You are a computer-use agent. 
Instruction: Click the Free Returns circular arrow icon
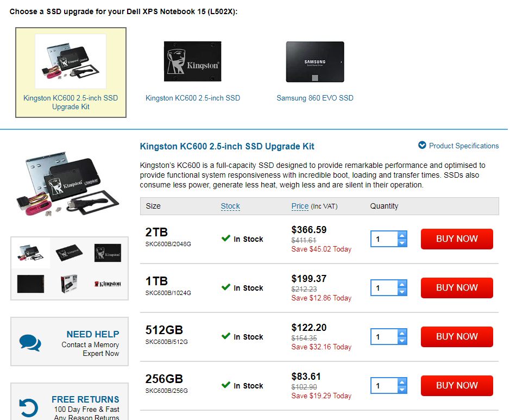pos(29,408)
